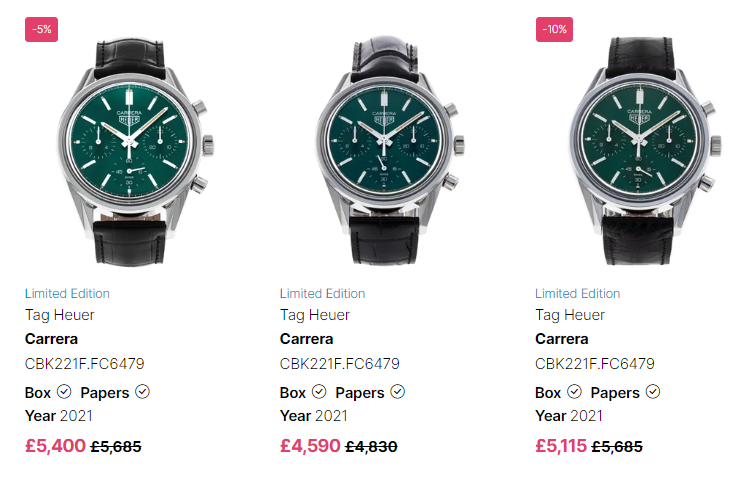Screen dimensions: 752x485
Task: Click Papers checkmark icon on £4,590 watch
Action: 397,392
